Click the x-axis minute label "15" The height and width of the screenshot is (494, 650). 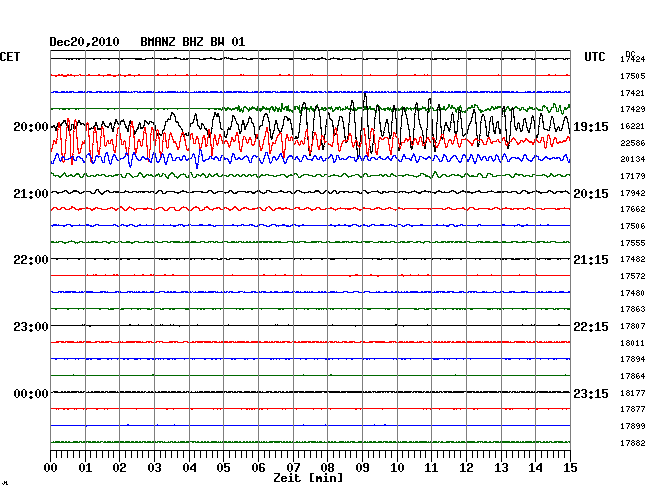pyautogui.click(x=570, y=468)
